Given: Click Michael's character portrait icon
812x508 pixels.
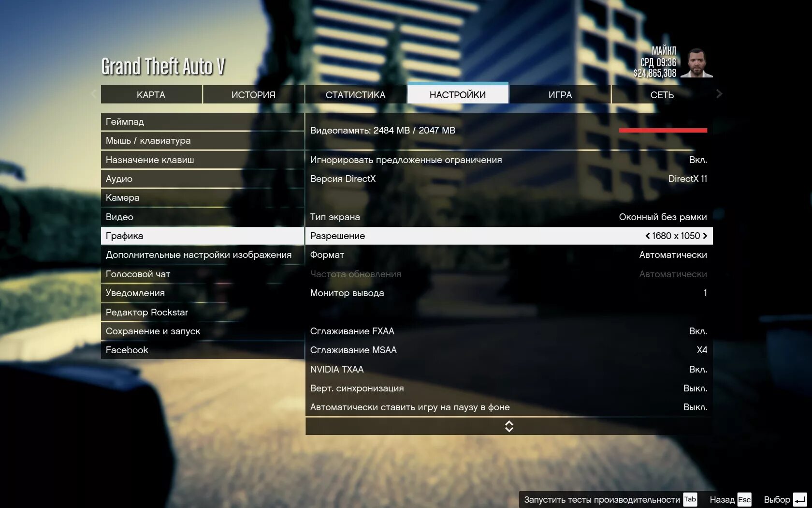Looking at the screenshot, I should click(697, 63).
